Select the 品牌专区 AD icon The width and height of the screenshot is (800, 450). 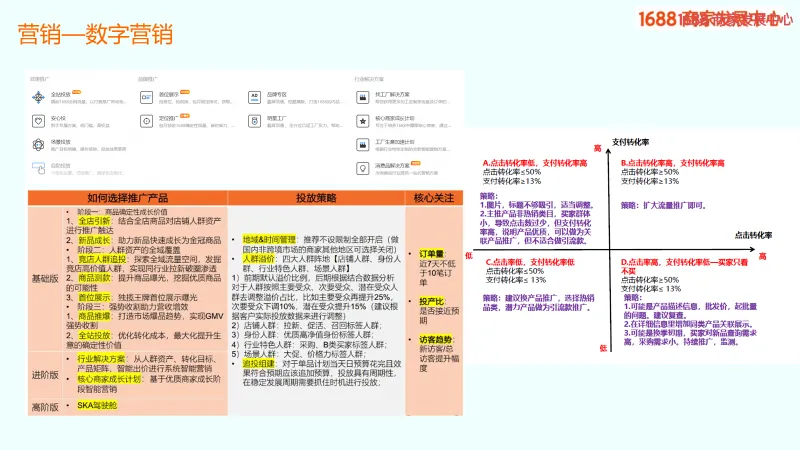coord(252,97)
